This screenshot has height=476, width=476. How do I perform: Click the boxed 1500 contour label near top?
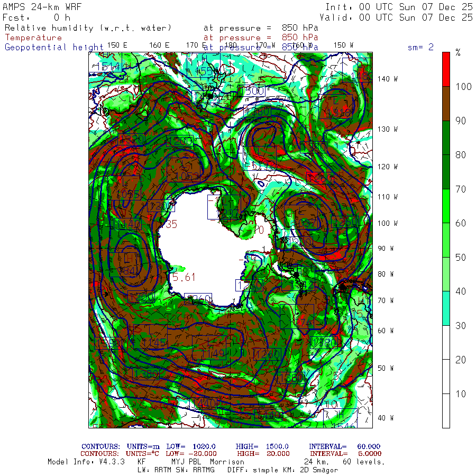252,91
